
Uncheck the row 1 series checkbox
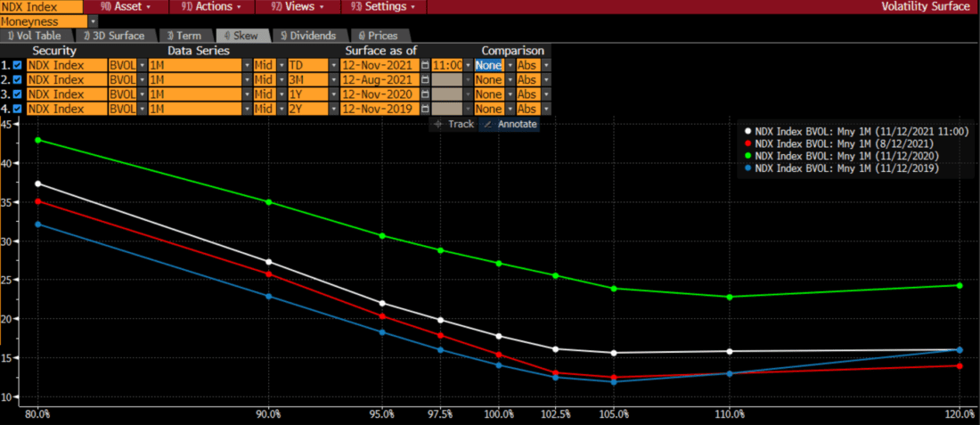click(x=18, y=65)
